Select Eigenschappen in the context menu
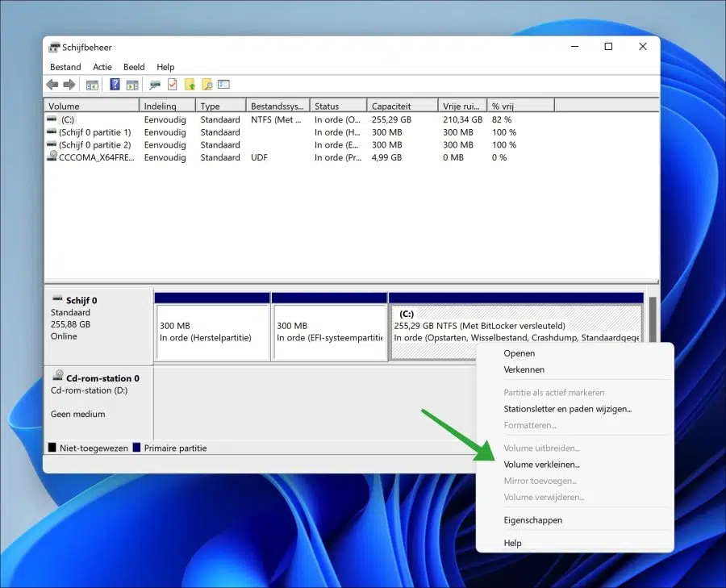 (x=533, y=520)
